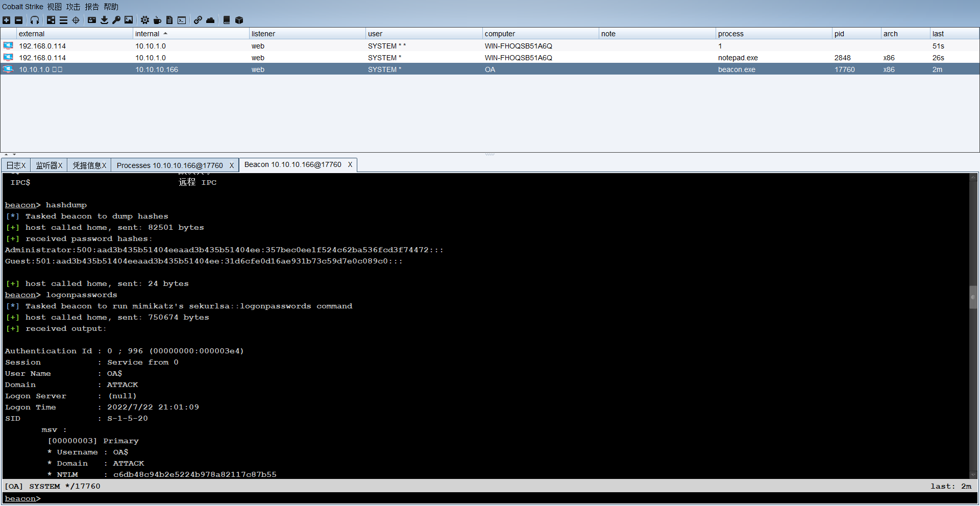
Task: Click the connect to team server plus icon
Action: 6,20
